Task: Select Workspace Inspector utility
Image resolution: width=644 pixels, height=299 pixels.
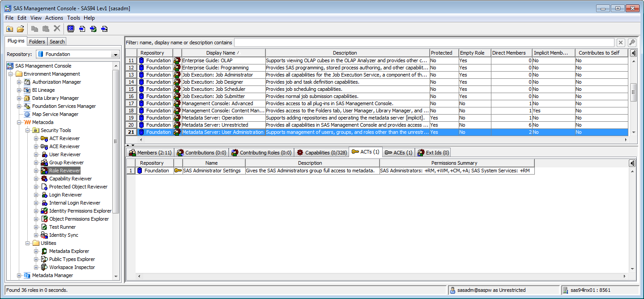Action: [x=72, y=267]
